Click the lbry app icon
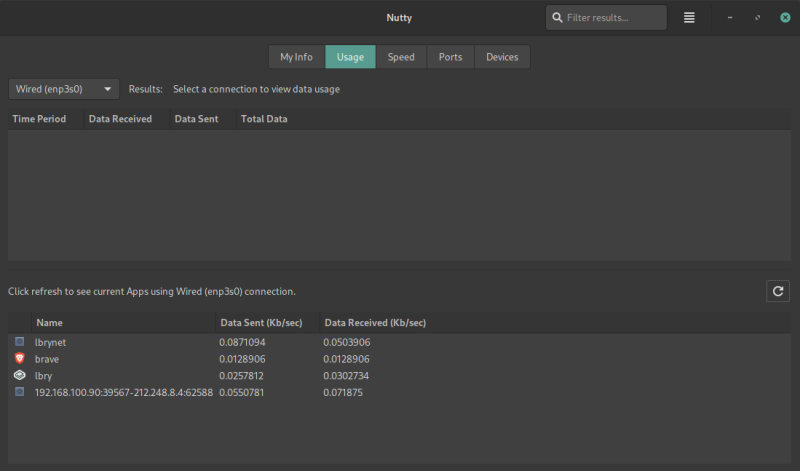The width and height of the screenshot is (800, 471). (x=19, y=375)
